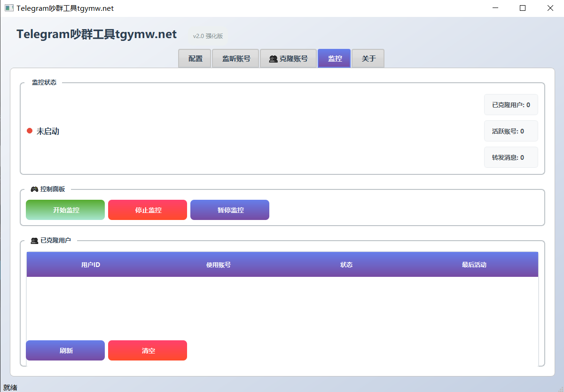Sort by the 用户ID column header

[x=91, y=265]
